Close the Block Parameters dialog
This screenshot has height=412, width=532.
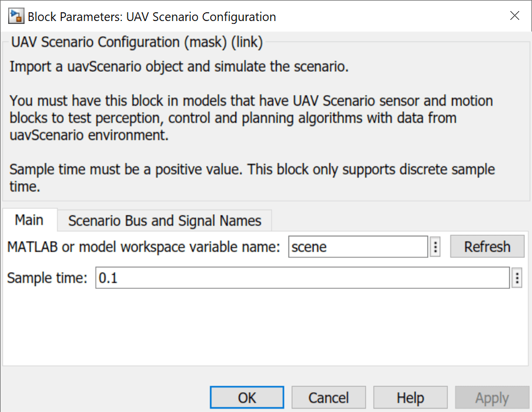514,16
